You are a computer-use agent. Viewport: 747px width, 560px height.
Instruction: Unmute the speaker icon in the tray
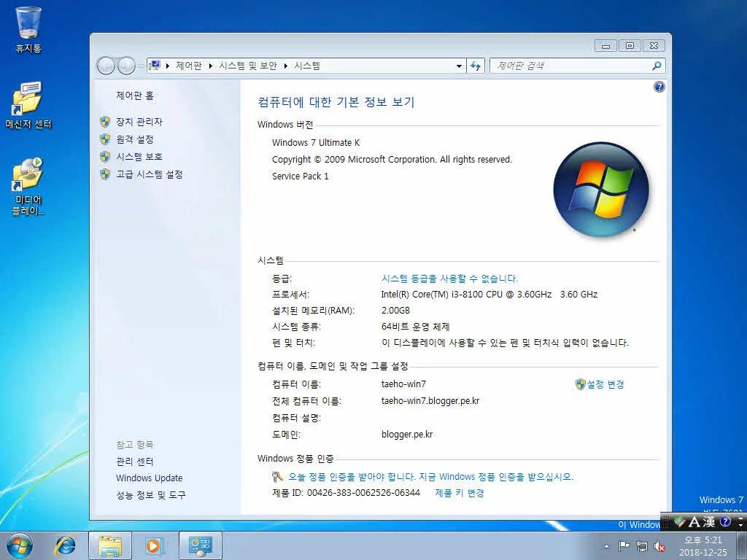pos(659,545)
